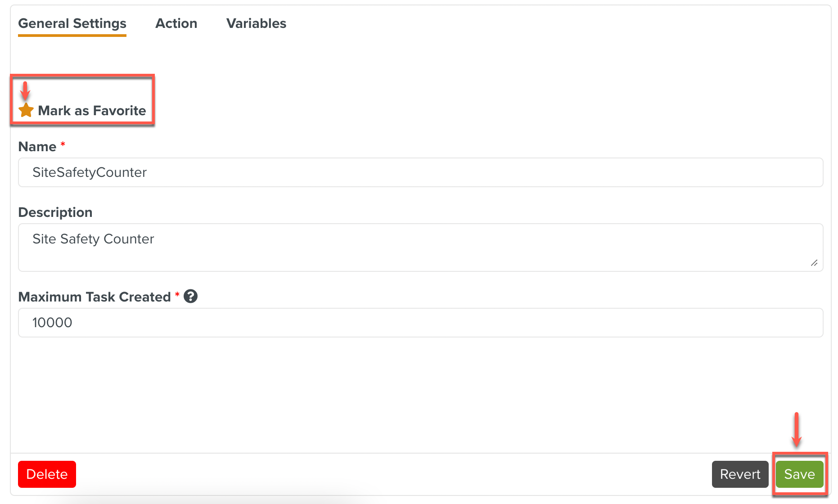The width and height of the screenshot is (838, 504).
Task: Click the red arrow above Save
Action: (796, 429)
